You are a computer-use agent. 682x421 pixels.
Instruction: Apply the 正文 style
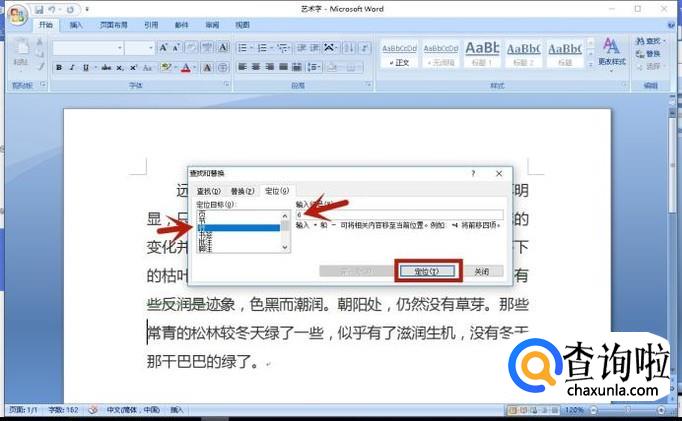tap(399, 54)
